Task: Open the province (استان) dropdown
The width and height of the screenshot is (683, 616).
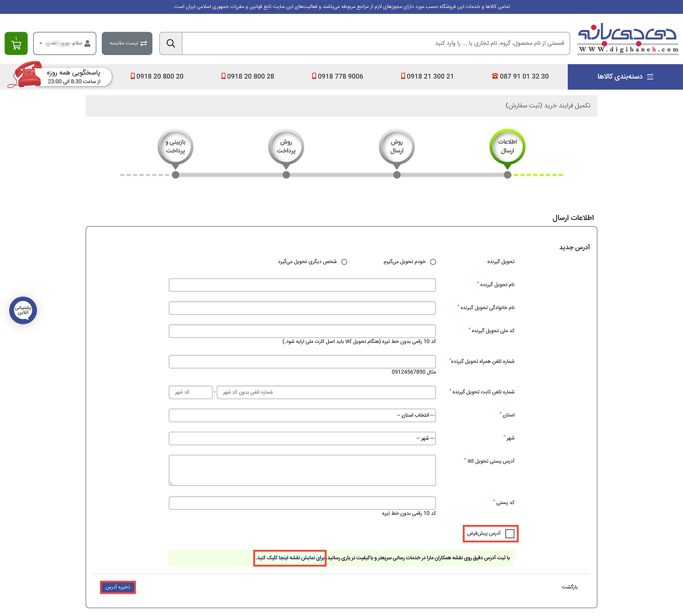Action: pyautogui.click(x=302, y=415)
